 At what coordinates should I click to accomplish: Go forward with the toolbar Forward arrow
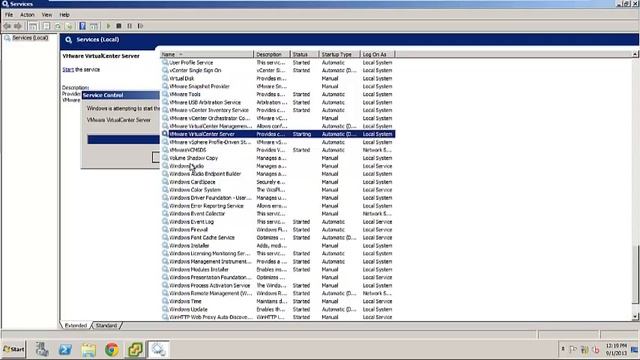click(x=18, y=26)
